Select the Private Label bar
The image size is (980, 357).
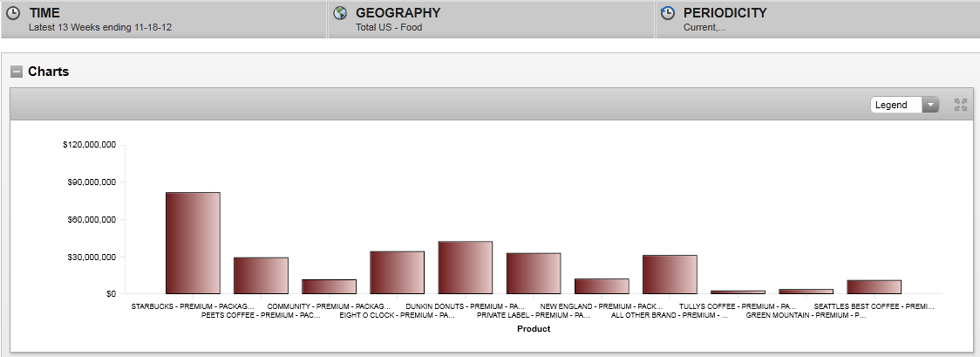pos(533,273)
